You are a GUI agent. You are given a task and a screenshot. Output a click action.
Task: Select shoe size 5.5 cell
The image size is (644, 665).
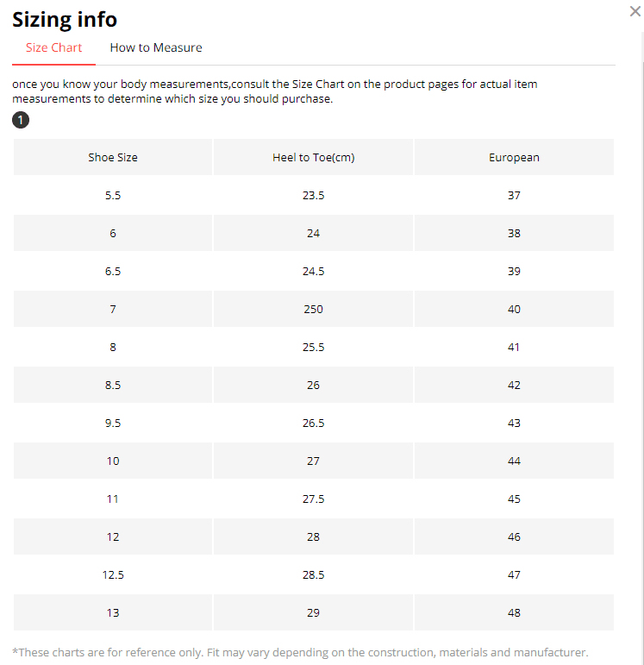click(113, 196)
